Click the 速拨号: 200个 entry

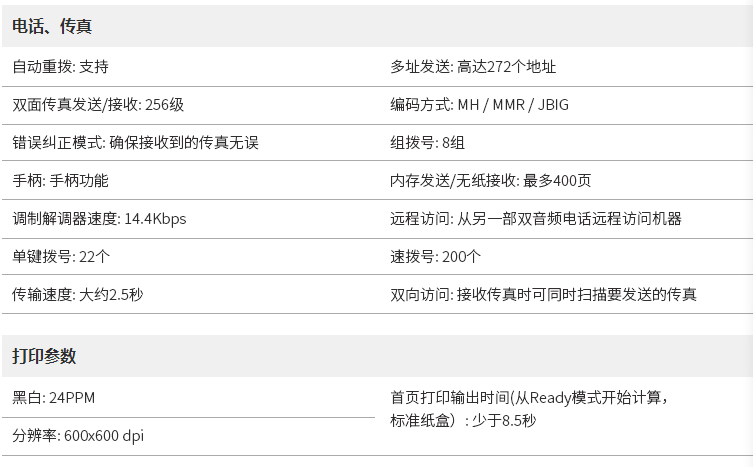pos(435,257)
